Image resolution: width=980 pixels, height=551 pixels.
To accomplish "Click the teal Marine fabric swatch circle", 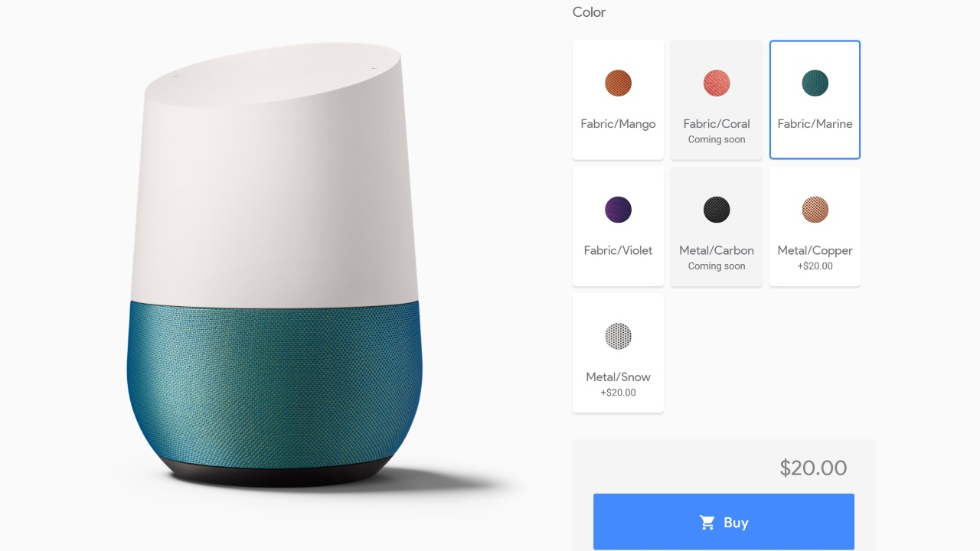I will [815, 83].
